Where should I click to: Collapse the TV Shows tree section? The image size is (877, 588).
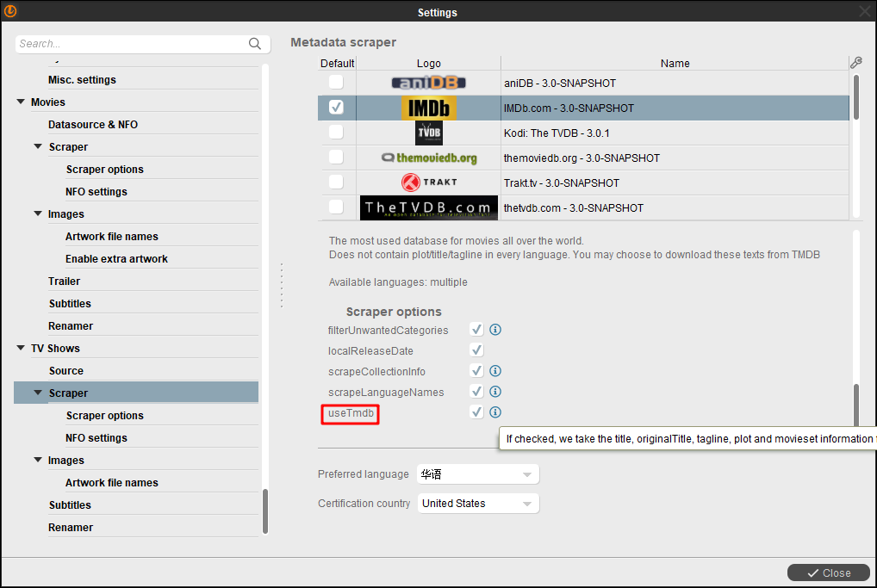(21, 348)
